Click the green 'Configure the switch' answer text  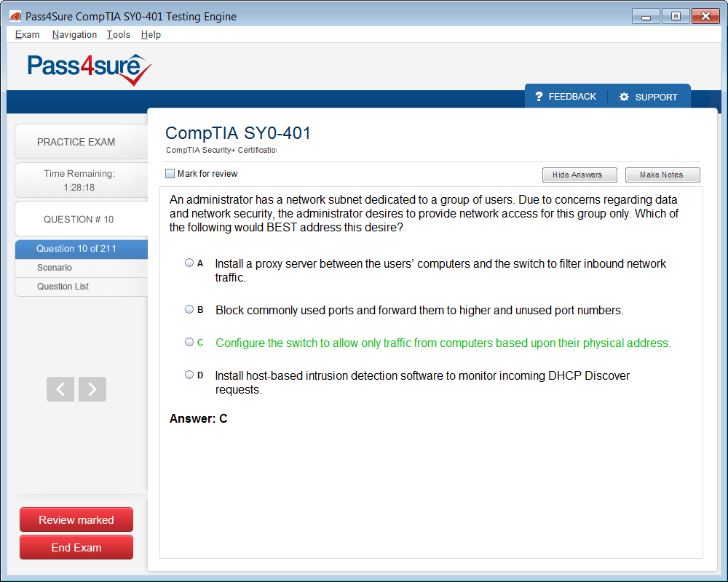[443, 343]
